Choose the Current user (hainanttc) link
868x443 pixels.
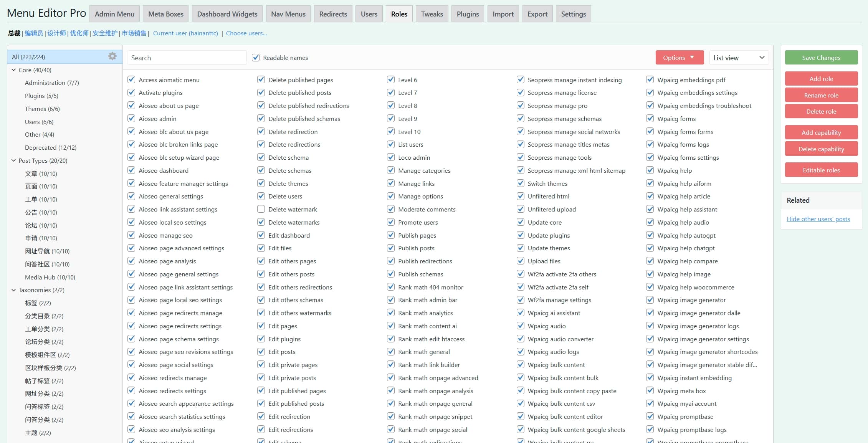click(x=185, y=33)
